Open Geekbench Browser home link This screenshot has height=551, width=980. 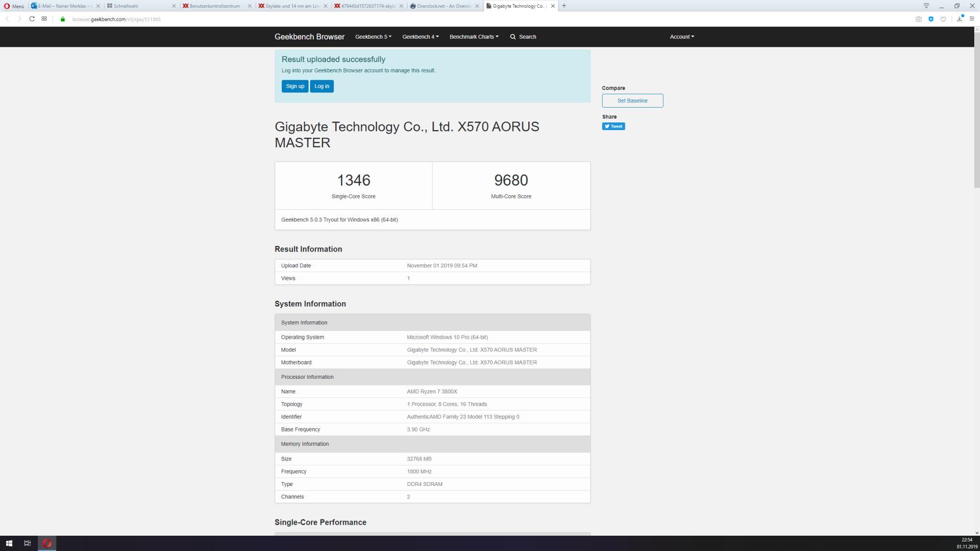pyautogui.click(x=309, y=37)
